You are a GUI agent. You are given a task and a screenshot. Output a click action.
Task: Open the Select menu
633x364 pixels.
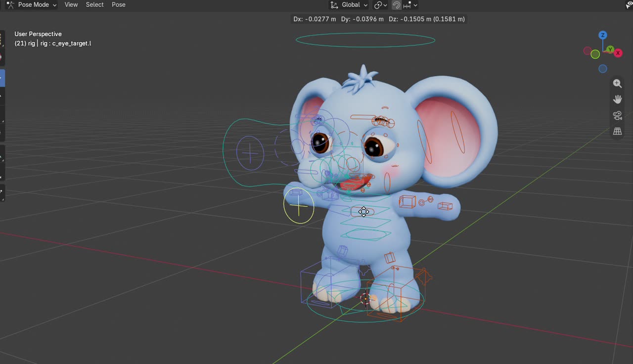coord(94,4)
